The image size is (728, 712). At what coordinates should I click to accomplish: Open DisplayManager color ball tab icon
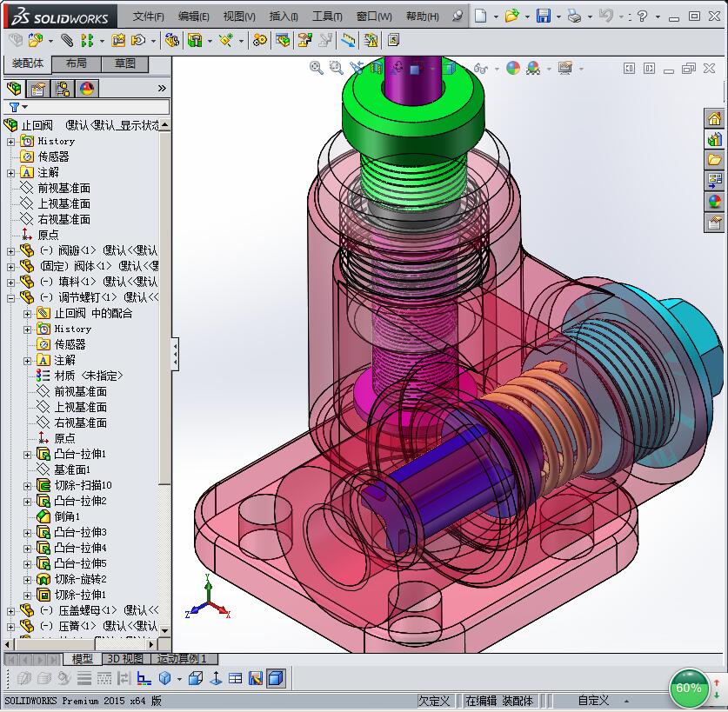[x=86, y=88]
